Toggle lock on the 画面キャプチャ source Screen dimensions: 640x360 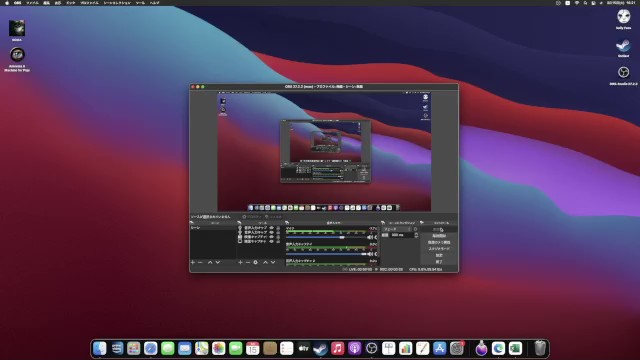point(278,241)
